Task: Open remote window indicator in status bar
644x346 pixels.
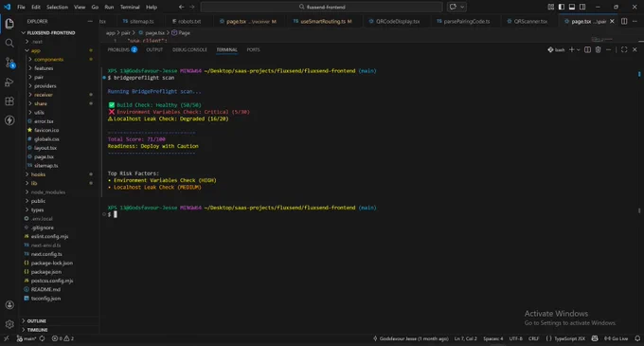Action: [x=6, y=338]
